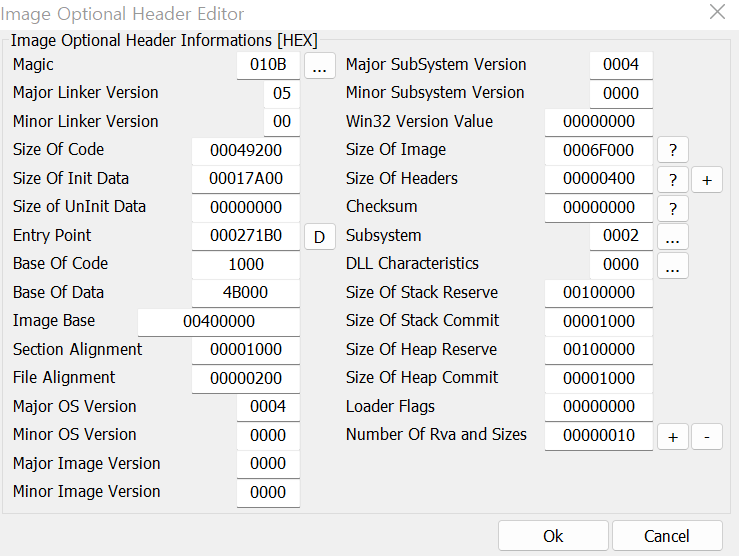This screenshot has width=739, height=556.
Task: Edit the Minor Image Version field
Action: coord(268,493)
